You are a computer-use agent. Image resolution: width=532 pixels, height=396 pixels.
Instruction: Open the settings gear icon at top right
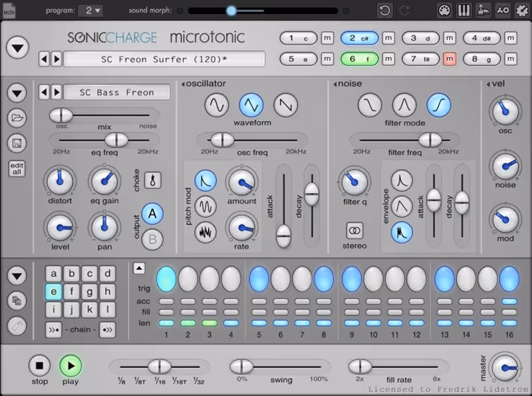click(523, 9)
